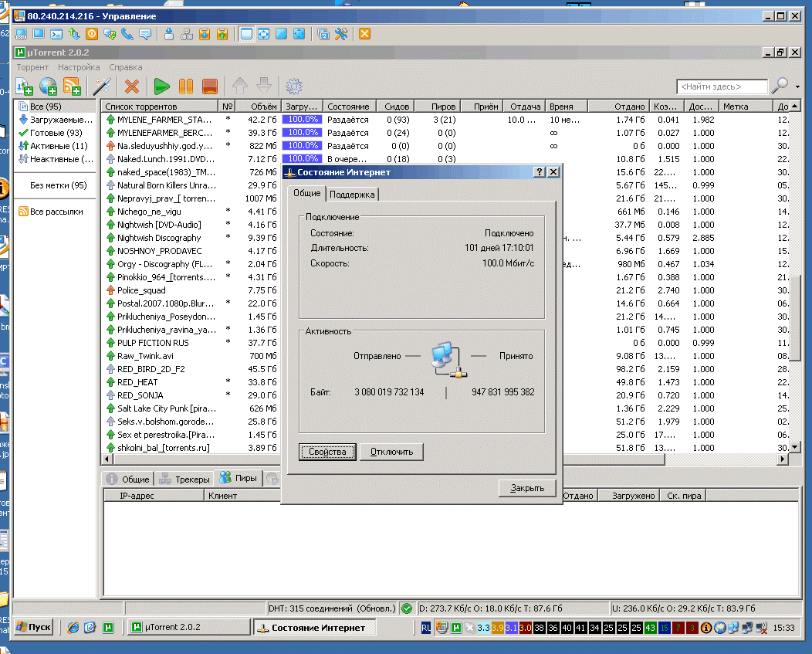The width and height of the screenshot is (812, 654).
Task: Expand the search provider dropdown arrow
Action: [x=798, y=86]
